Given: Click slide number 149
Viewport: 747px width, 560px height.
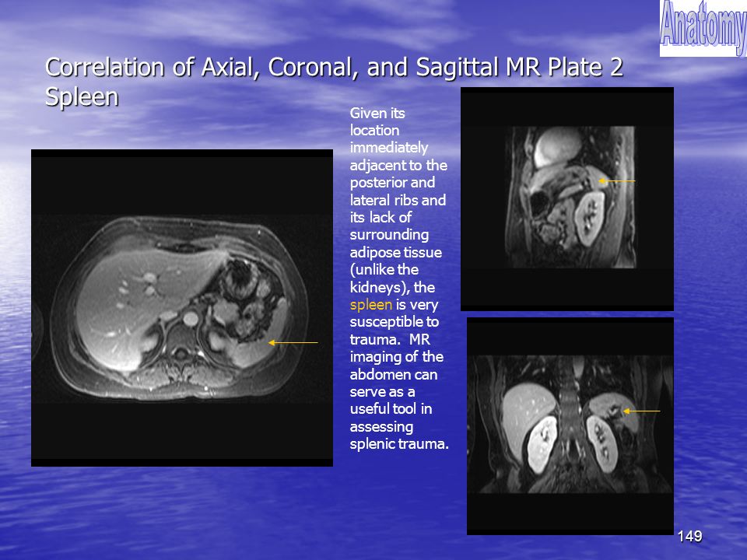Looking at the screenshot, I should coord(689,536).
